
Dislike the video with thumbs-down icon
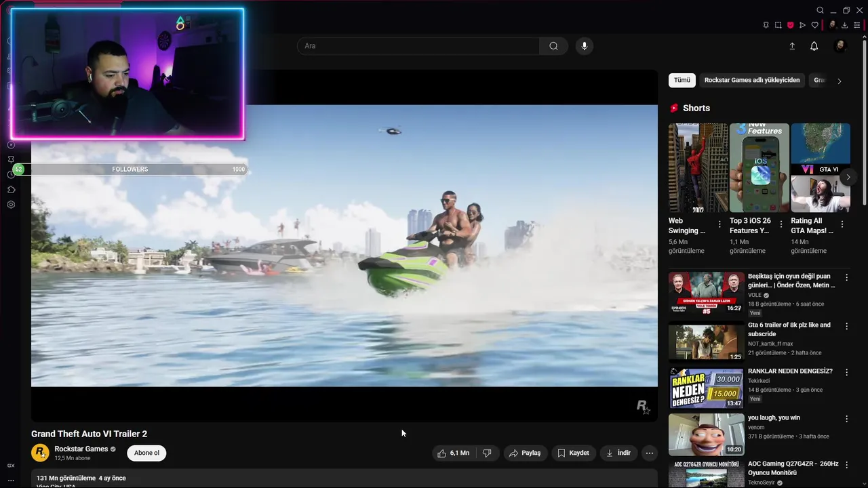click(487, 453)
